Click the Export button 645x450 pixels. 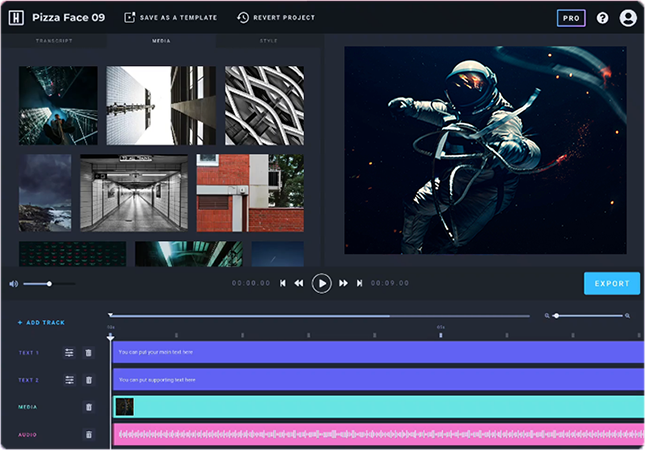pos(611,284)
